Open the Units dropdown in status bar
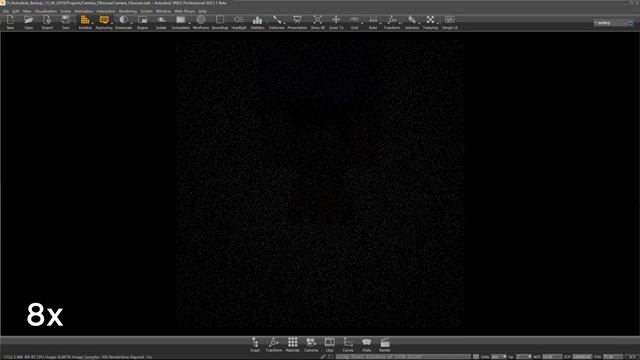This screenshot has width=640, height=360. (x=498, y=357)
